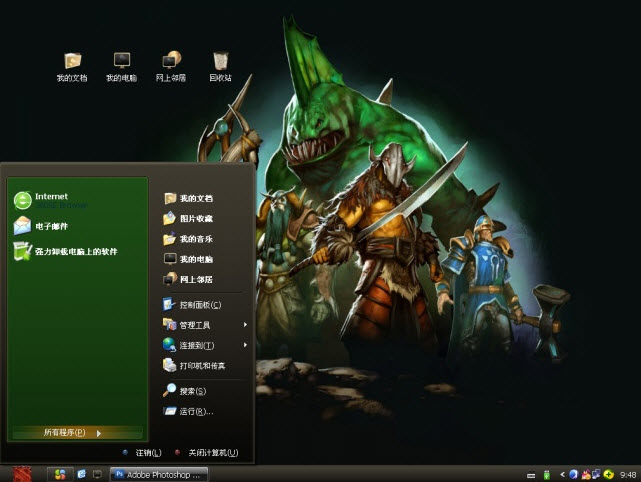Click the blue globe tray icon
This screenshot has width=641, height=482.
(574, 474)
